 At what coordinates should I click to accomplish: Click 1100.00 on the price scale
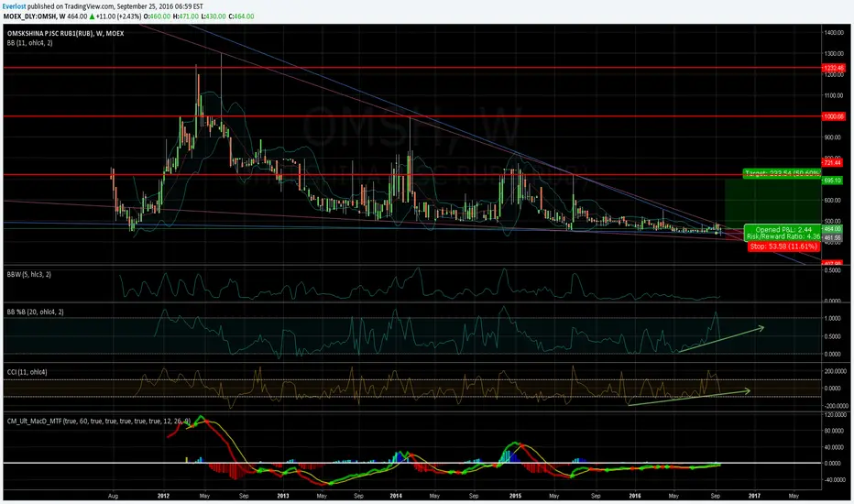[834, 95]
